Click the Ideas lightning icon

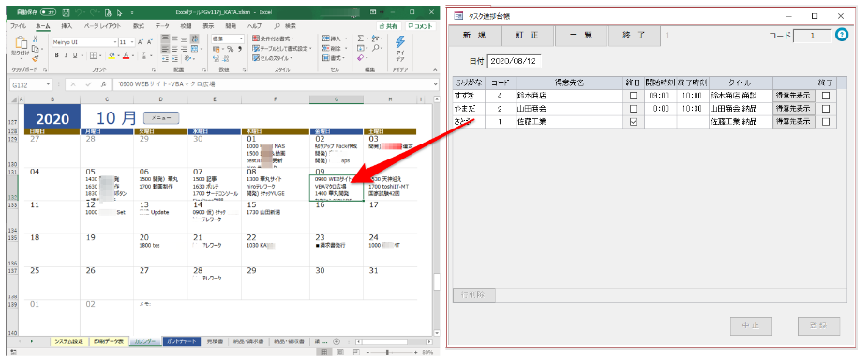click(399, 42)
